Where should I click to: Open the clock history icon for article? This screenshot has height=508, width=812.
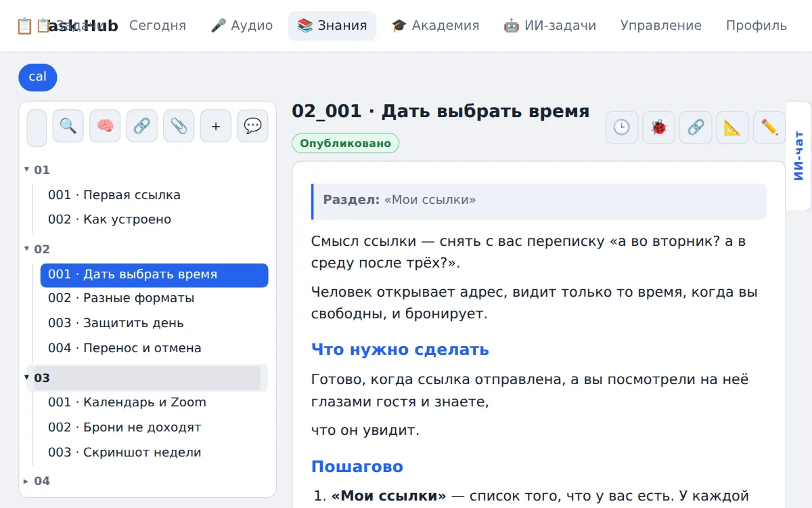coord(622,127)
